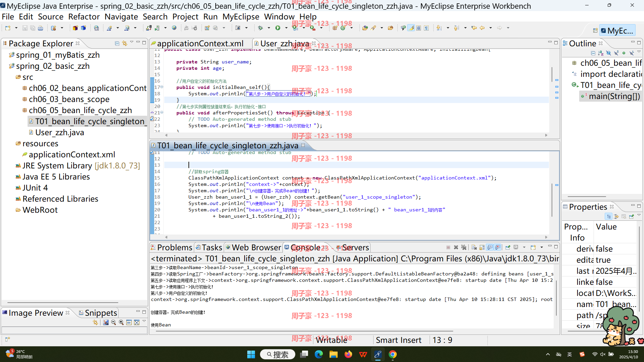
Task: Switch to the Servers tab
Action: pos(353,248)
